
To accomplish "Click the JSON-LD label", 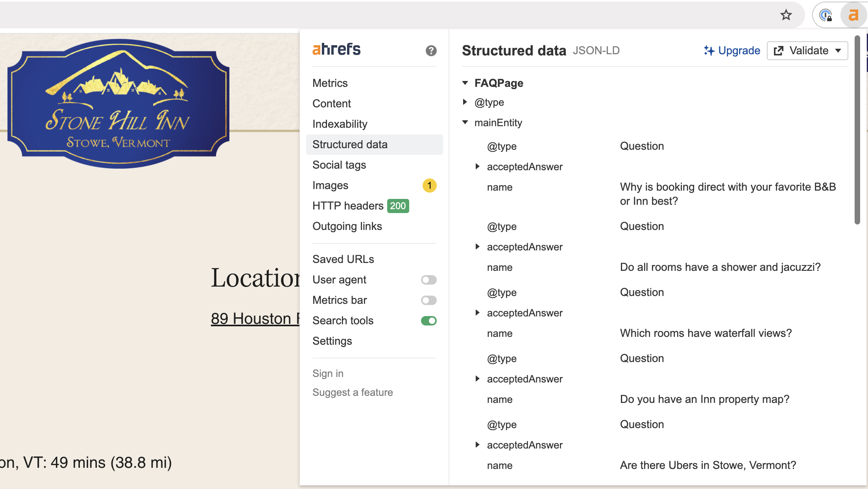I will pyautogui.click(x=596, y=51).
